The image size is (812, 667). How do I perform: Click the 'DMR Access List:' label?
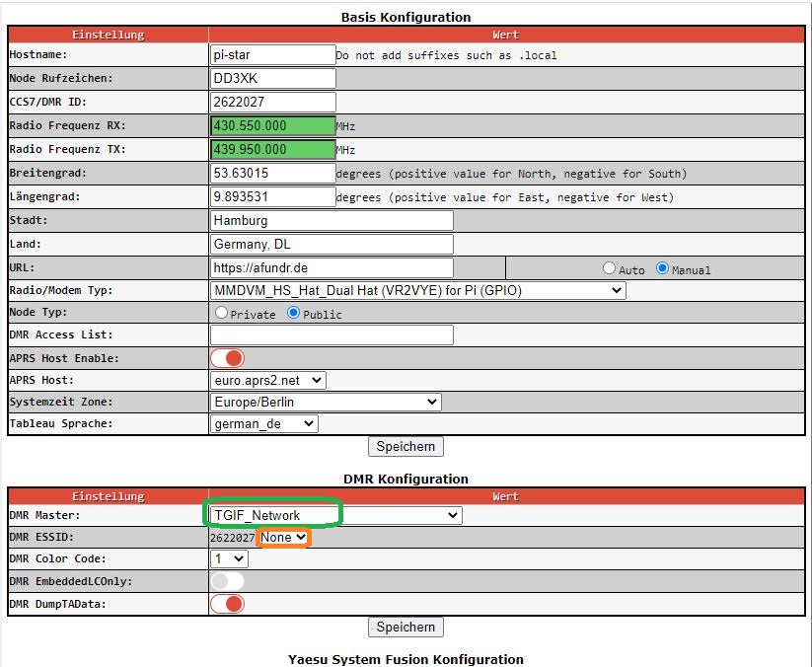point(61,334)
